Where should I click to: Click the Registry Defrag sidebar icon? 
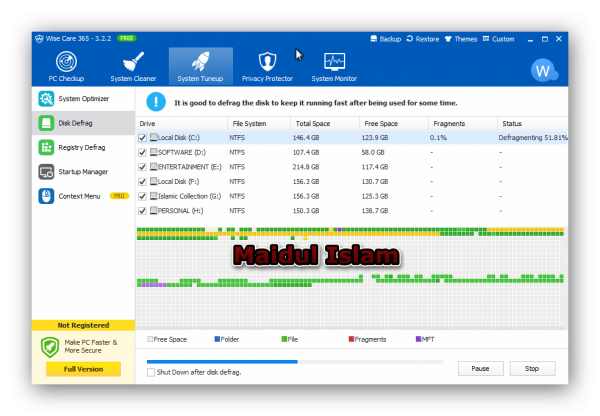46,147
